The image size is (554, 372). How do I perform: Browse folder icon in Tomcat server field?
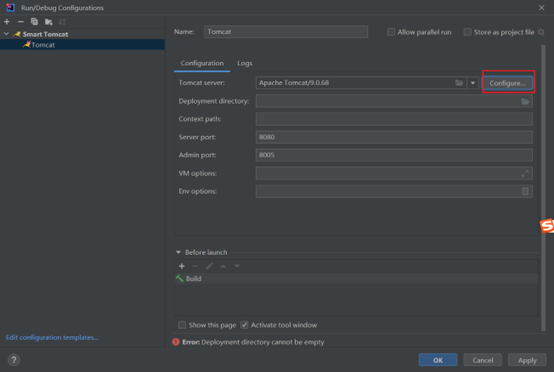pos(459,83)
